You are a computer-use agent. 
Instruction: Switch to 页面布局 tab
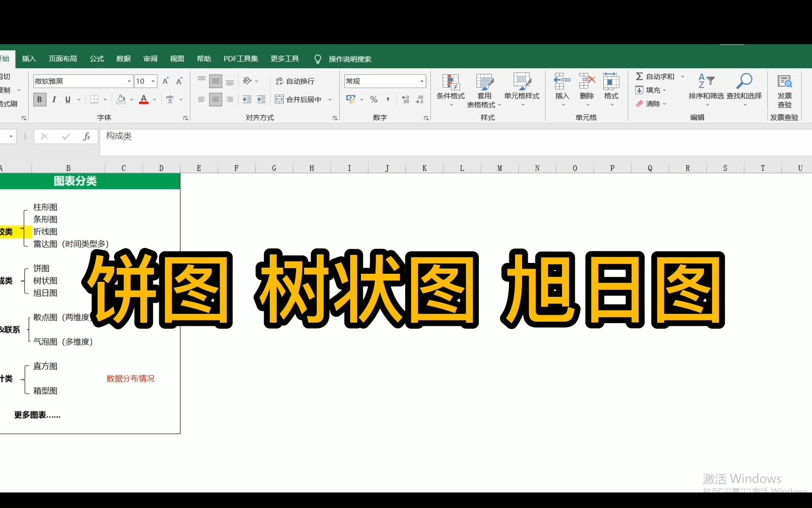(x=63, y=59)
